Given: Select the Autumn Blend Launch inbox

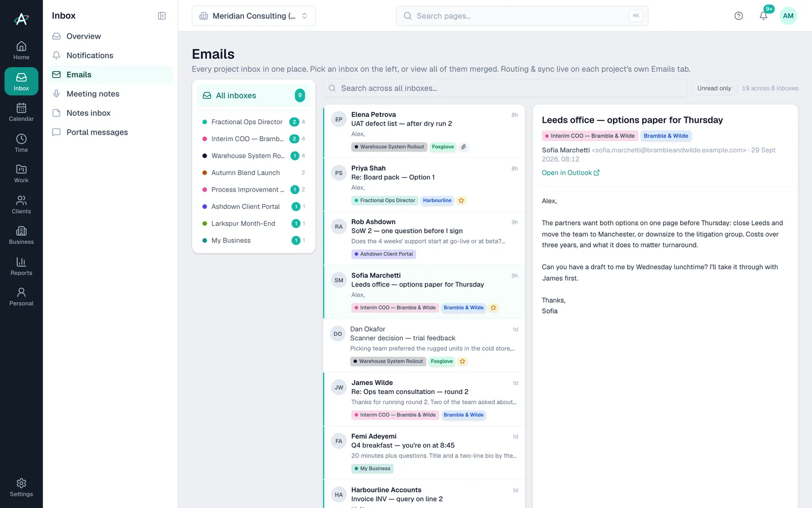Looking at the screenshot, I should (x=254, y=173).
